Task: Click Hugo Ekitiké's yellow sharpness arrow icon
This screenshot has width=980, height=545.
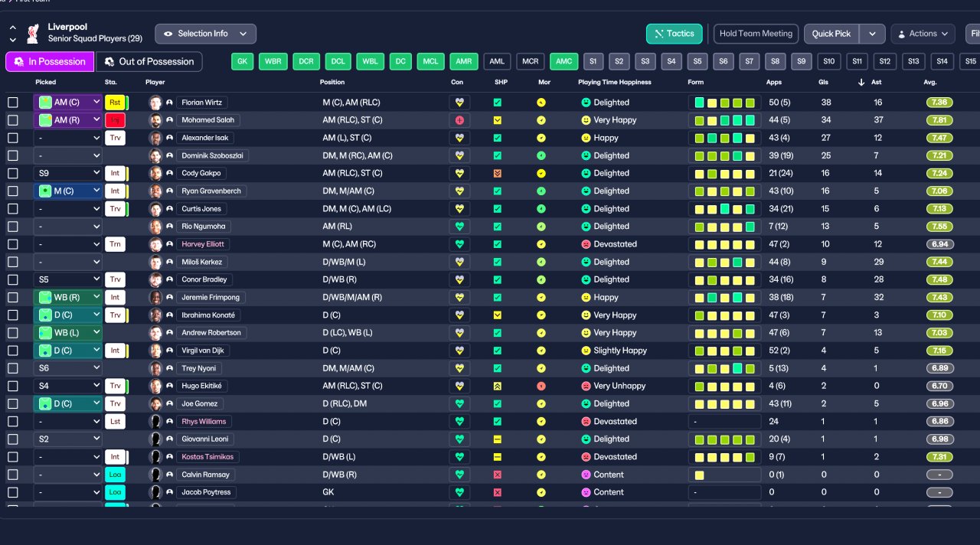Action: (x=498, y=387)
